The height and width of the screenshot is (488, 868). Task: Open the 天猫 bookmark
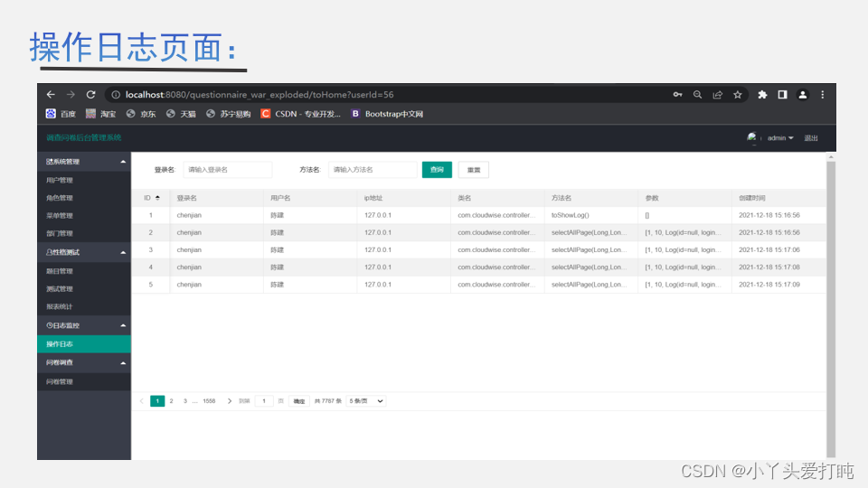click(181, 114)
